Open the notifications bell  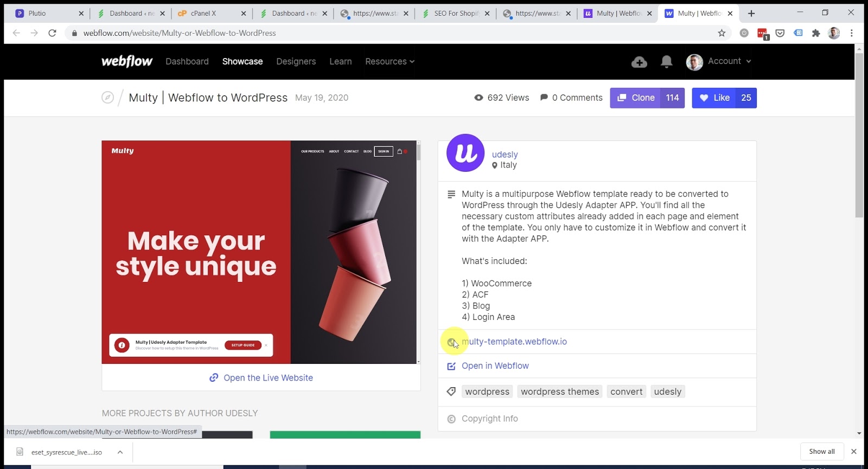667,62
